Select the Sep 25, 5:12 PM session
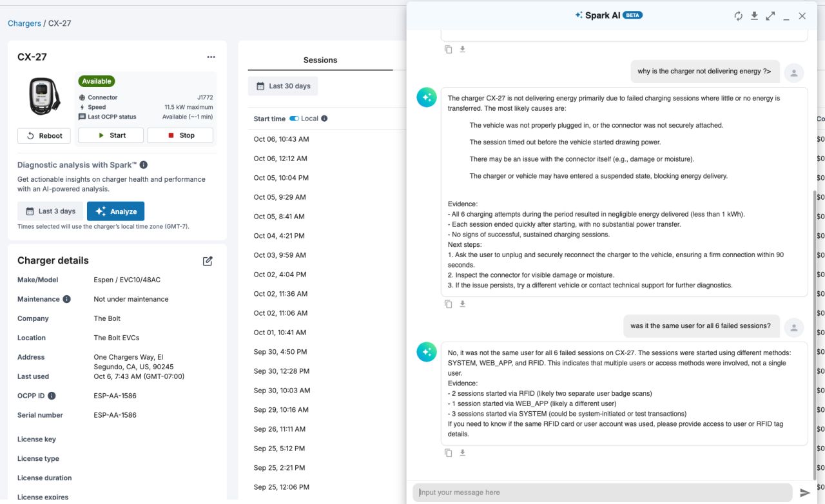Viewport: 825px width, 504px height. (279, 449)
